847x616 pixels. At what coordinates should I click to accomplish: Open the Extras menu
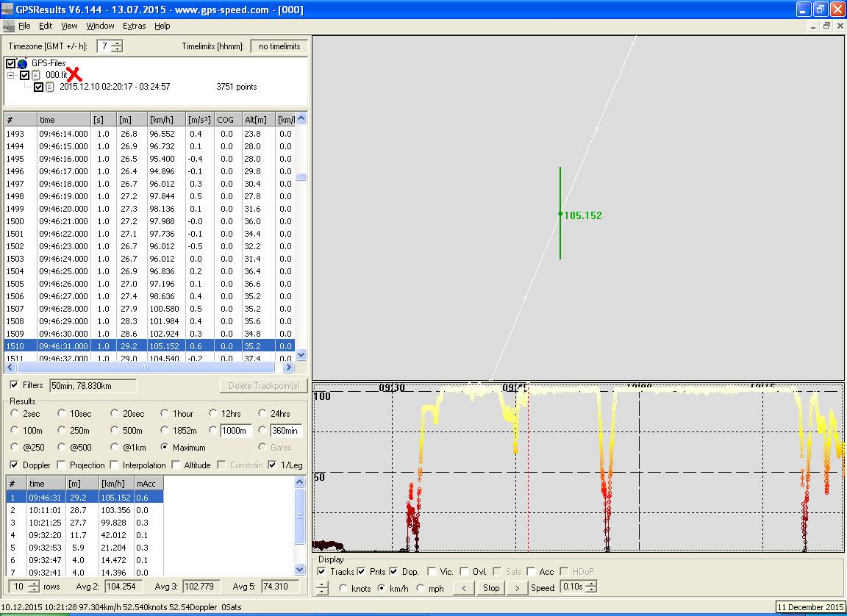tap(135, 26)
